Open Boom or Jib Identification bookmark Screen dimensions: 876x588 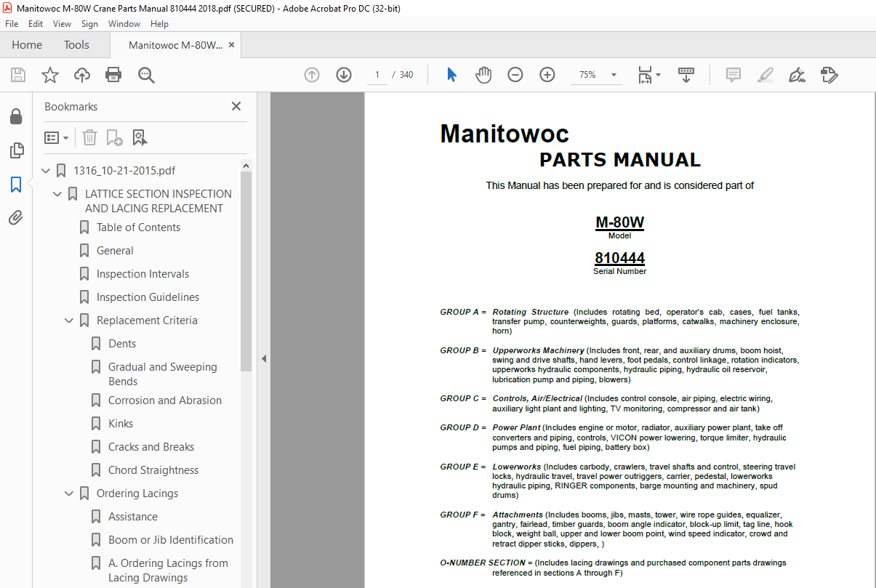pos(171,540)
